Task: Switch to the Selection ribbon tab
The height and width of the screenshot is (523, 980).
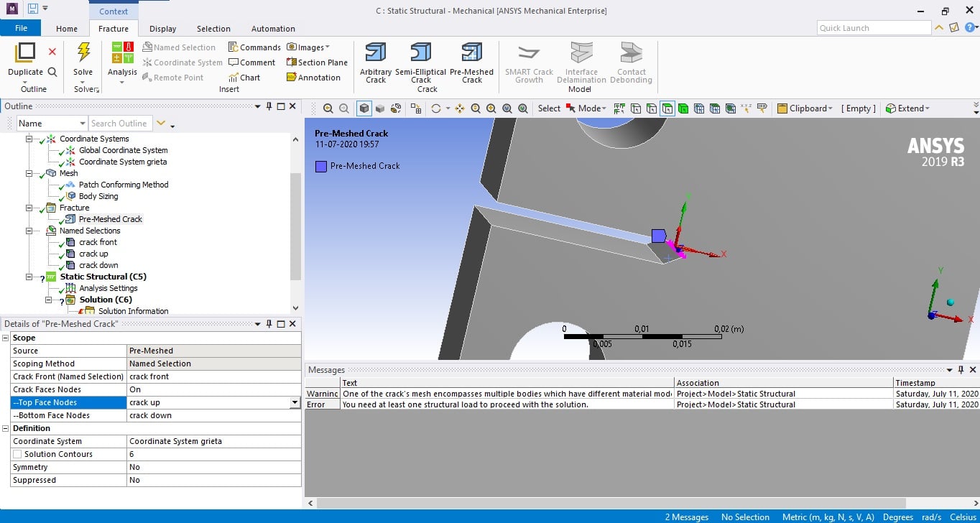Action: tap(213, 29)
